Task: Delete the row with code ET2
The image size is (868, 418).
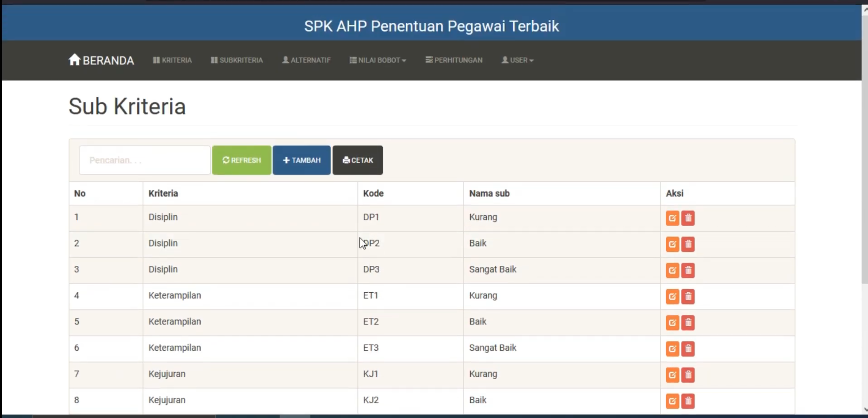Action: pos(688,323)
